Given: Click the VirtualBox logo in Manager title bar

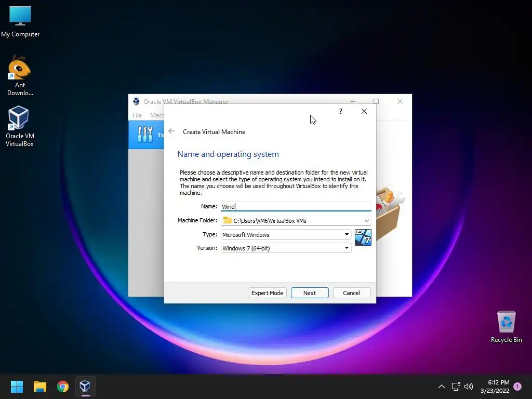Looking at the screenshot, I should point(136,101).
